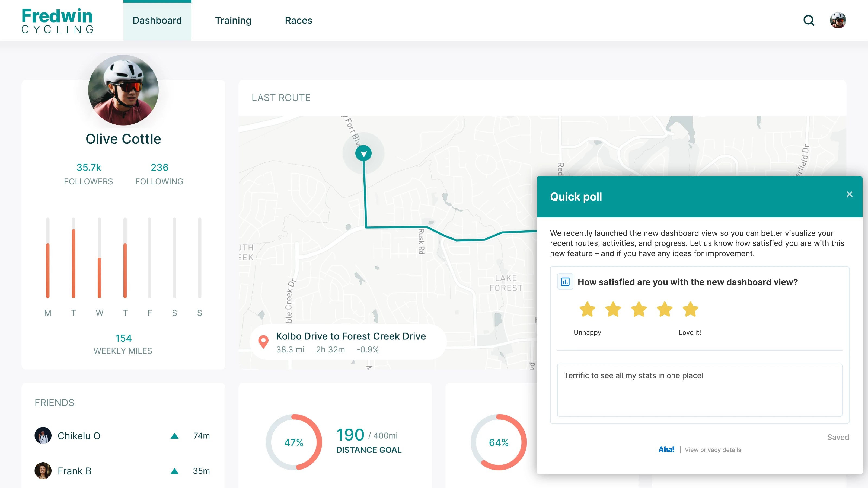
Task: Click the 47% distance goal progress ring
Action: 294,442
